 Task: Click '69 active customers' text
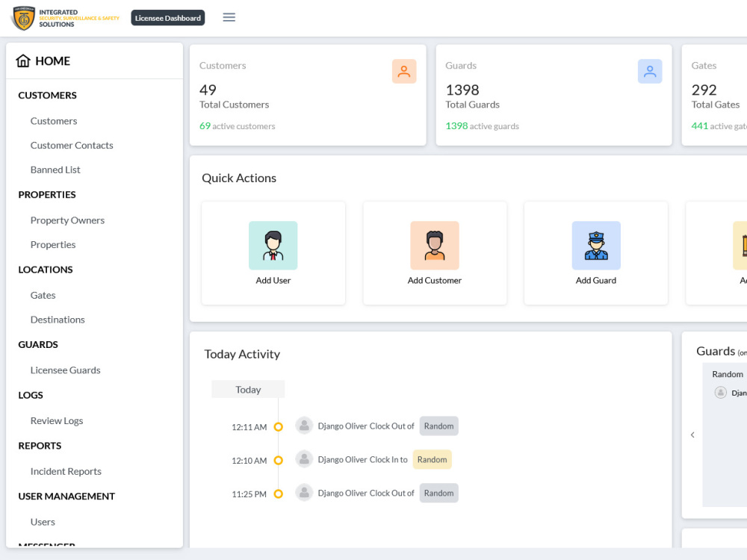(x=238, y=126)
